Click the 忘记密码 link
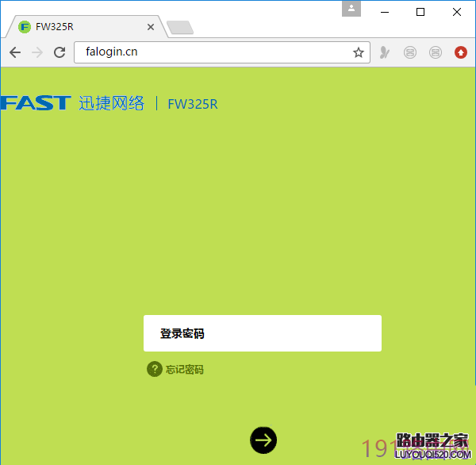This screenshot has width=476, height=465. click(x=185, y=369)
